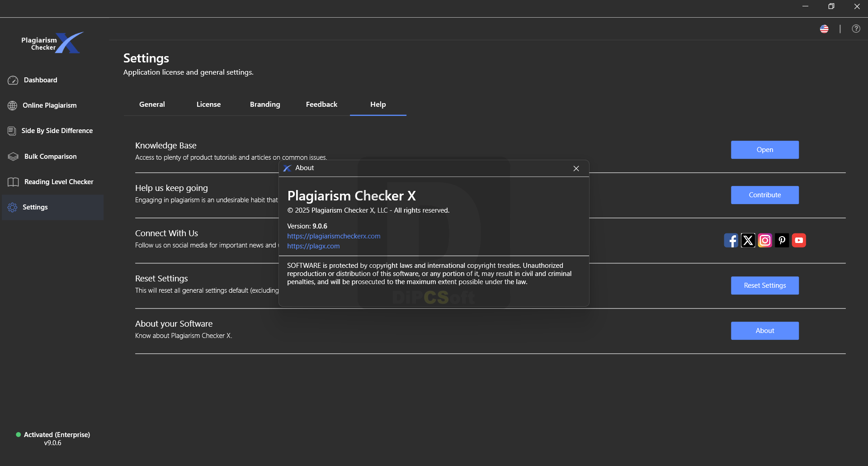Click the About your Software heading
868x466 pixels.
pyautogui.click(x=174, y=324)
